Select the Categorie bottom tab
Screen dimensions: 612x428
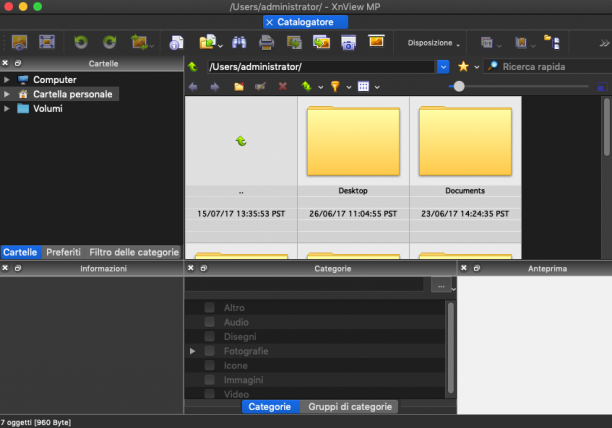click(270, 407)
